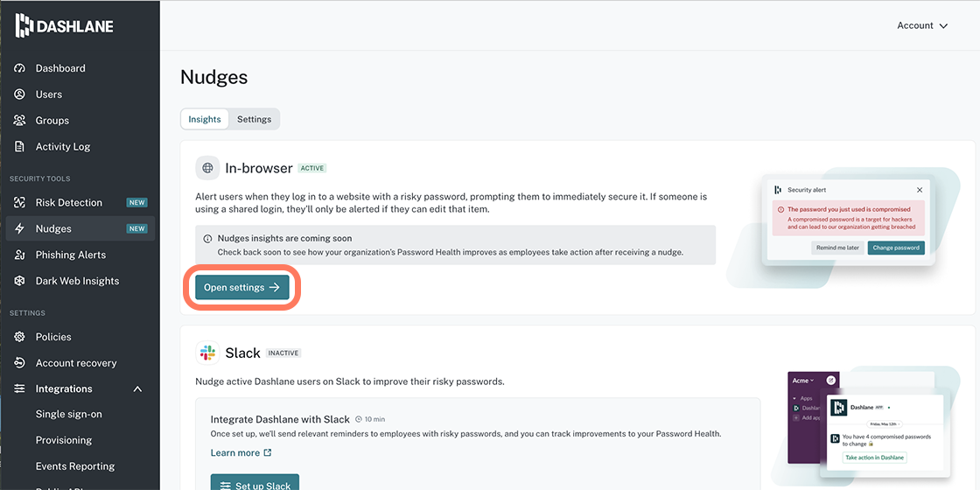Click Remind me later in alert preview
980x490 pixels.
tap(837, 248)
